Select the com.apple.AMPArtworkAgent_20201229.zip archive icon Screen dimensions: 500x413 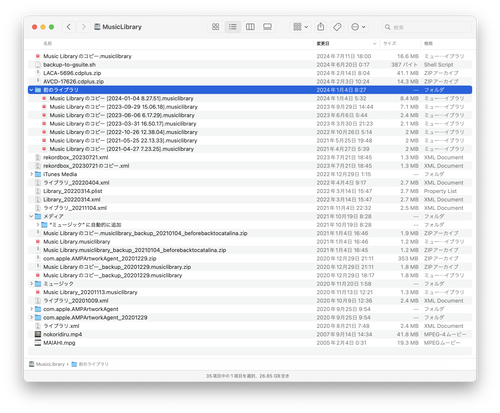(38, 258)
